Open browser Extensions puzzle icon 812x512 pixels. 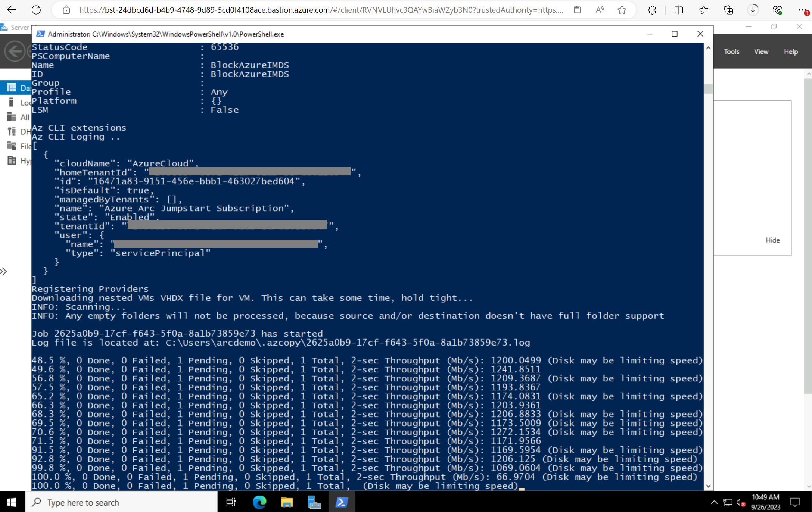pos(652,10)
